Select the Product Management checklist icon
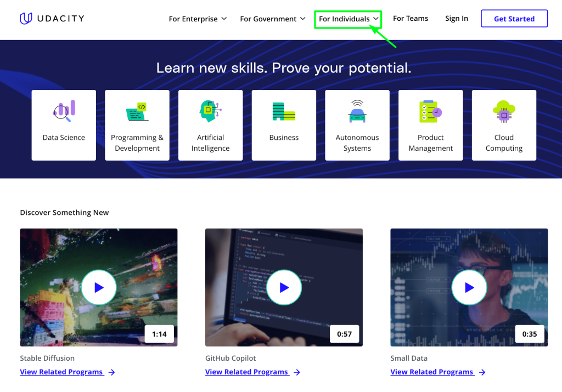 430,111
